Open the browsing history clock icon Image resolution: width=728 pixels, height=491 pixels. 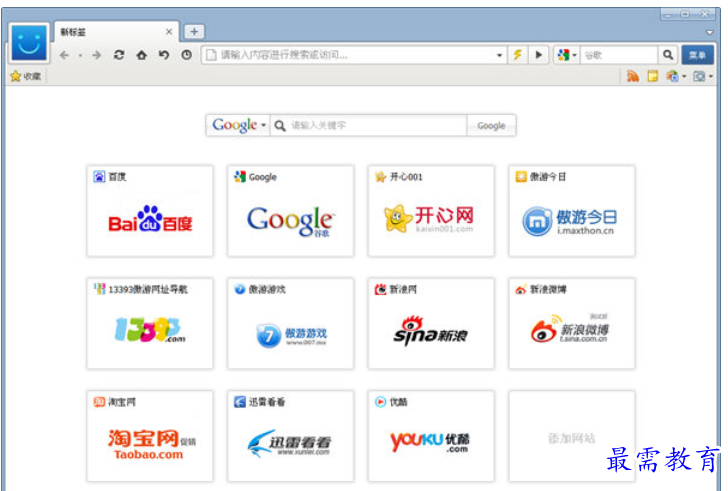(186, 55)
